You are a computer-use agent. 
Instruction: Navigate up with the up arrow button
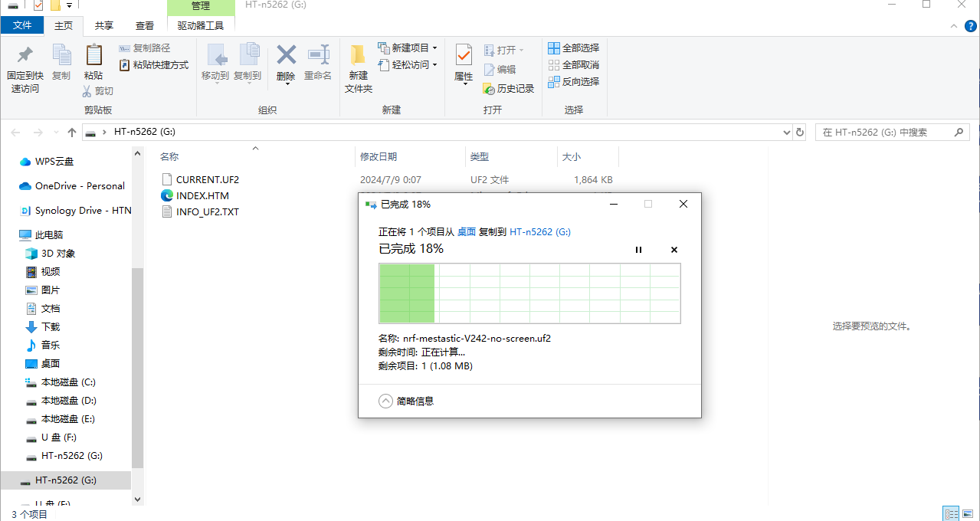(72, 132)
